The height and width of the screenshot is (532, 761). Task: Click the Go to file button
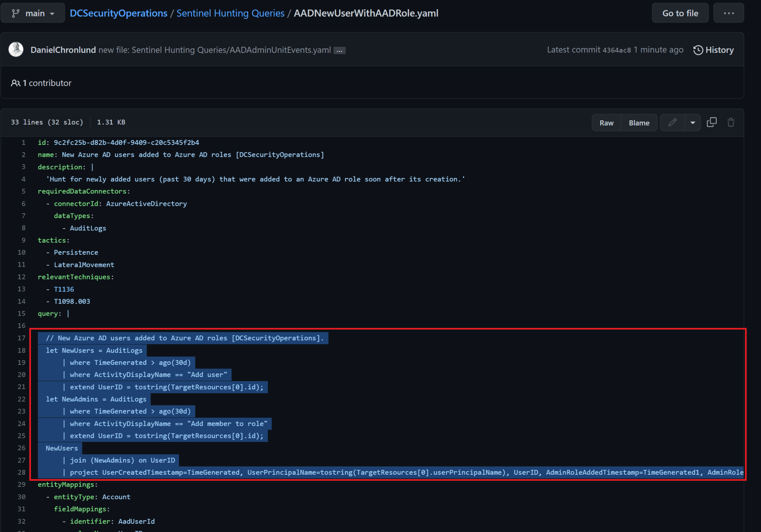coord(680,13)
